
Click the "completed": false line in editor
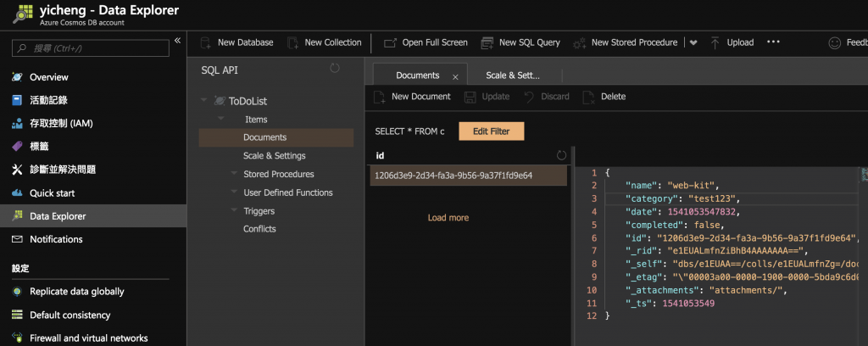[x=674, y=225]
